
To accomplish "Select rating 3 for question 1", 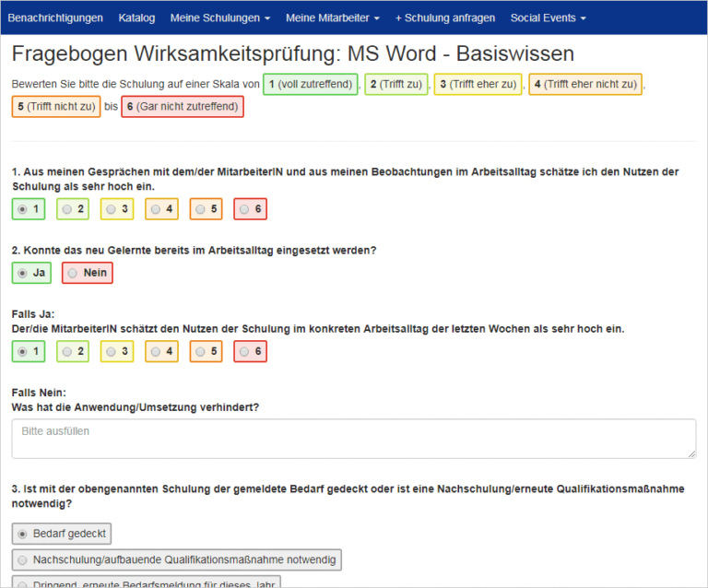I will [117, 209].
